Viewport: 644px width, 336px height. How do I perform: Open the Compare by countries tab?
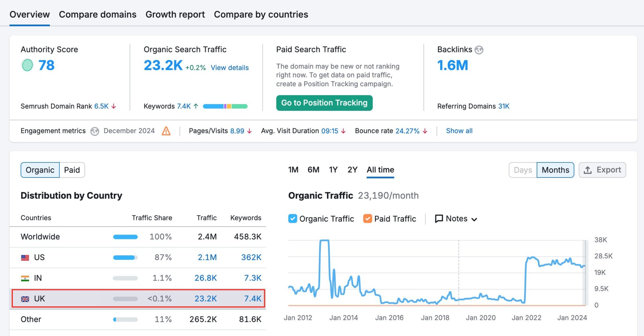261,14
